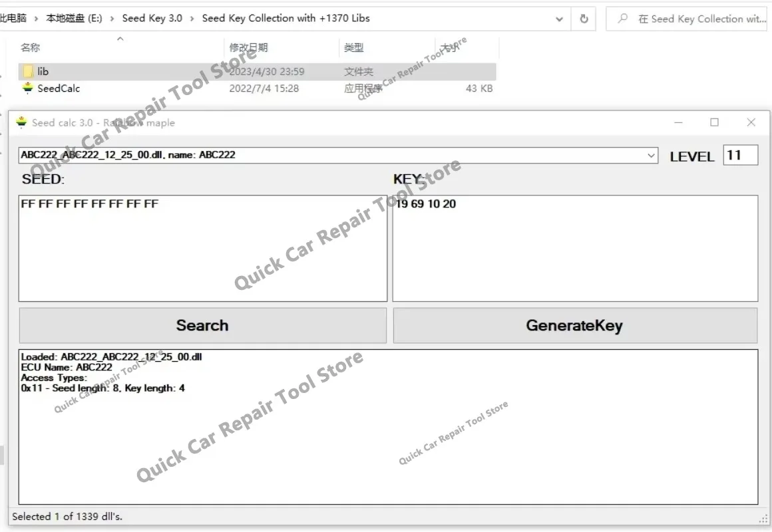Select the 此电脑 breadcrumb segment

coord(13,18)
